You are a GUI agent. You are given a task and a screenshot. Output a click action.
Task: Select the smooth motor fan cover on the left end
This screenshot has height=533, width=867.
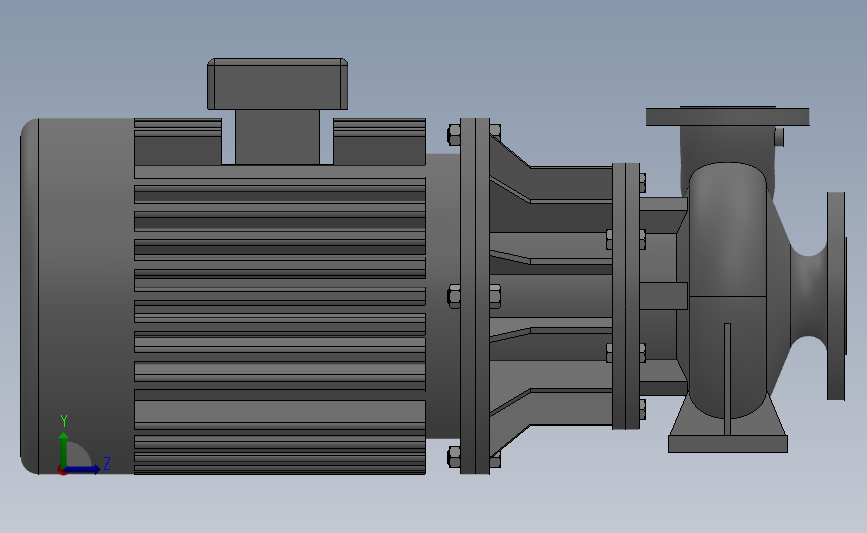77,296
